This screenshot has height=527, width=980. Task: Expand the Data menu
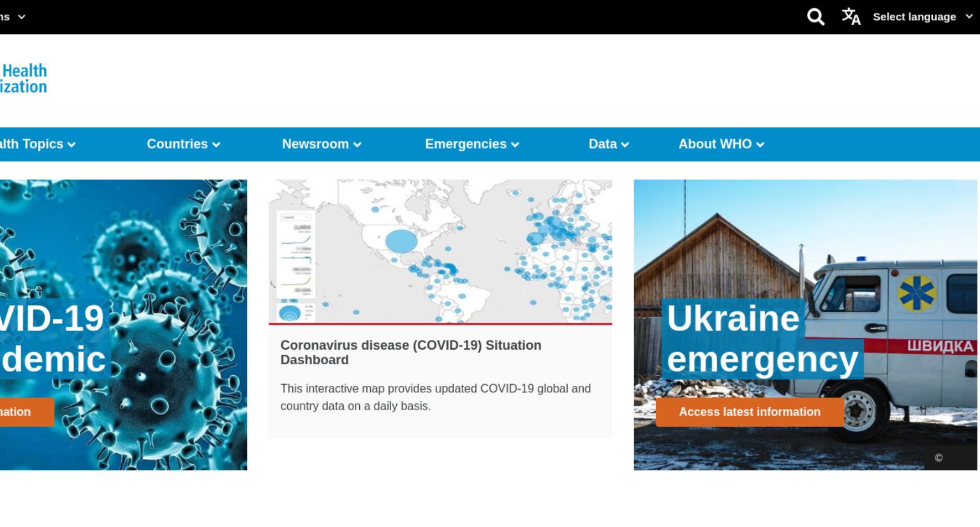point(609,144)
